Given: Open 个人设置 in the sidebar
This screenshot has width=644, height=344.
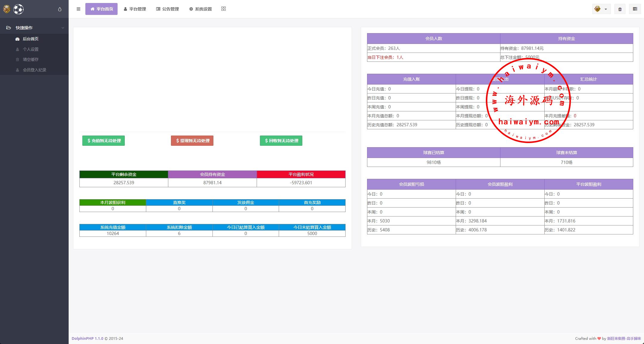Looking at the screenshot, I should coord(30,49).
